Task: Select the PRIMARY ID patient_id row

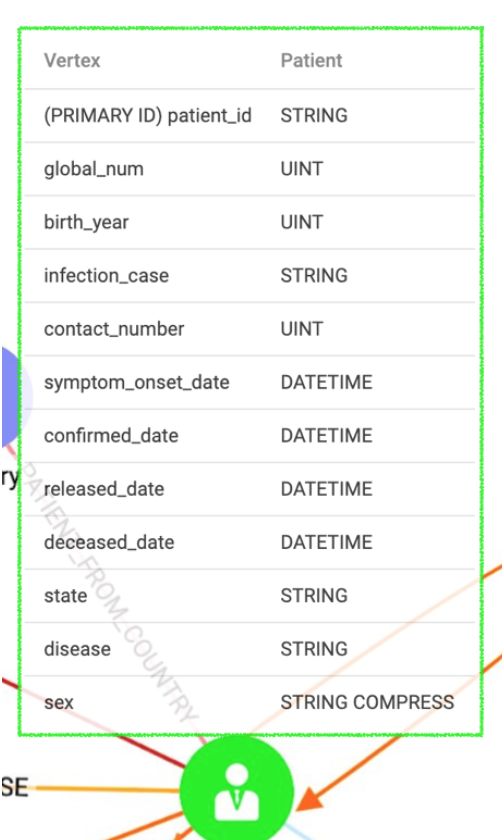Action: click(250, 115)
